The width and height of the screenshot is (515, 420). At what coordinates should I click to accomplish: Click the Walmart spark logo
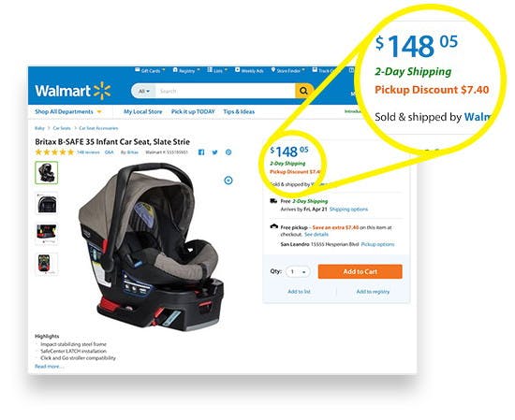click(x=102, y=91)
